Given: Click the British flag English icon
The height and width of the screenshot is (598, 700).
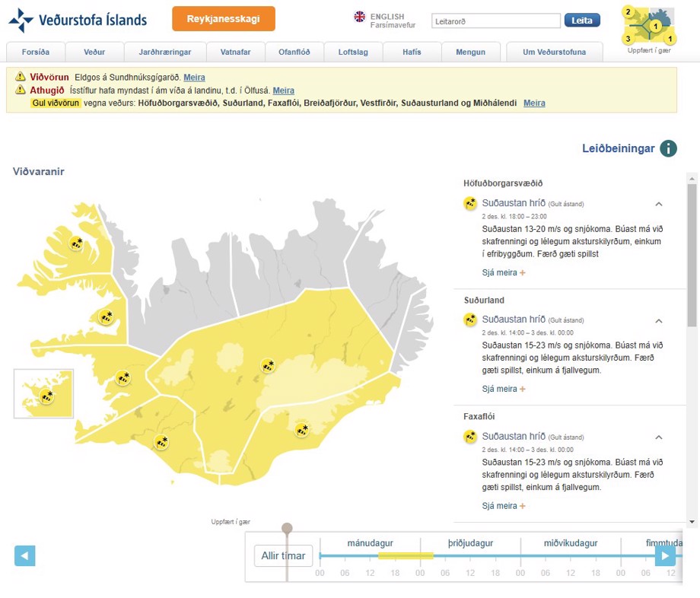Looking at the screenshot, I should [360, 17].
